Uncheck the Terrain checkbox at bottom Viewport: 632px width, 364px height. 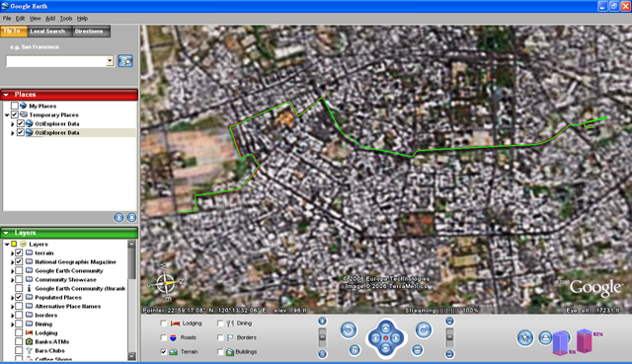(163, 351)
